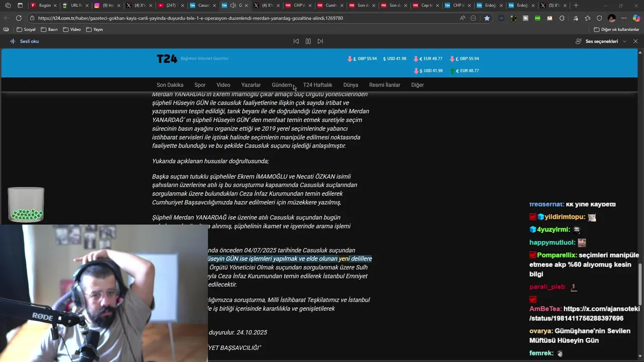
Task: Open Diğer sık kullanılanlar folder
Action: click(616, 30)
